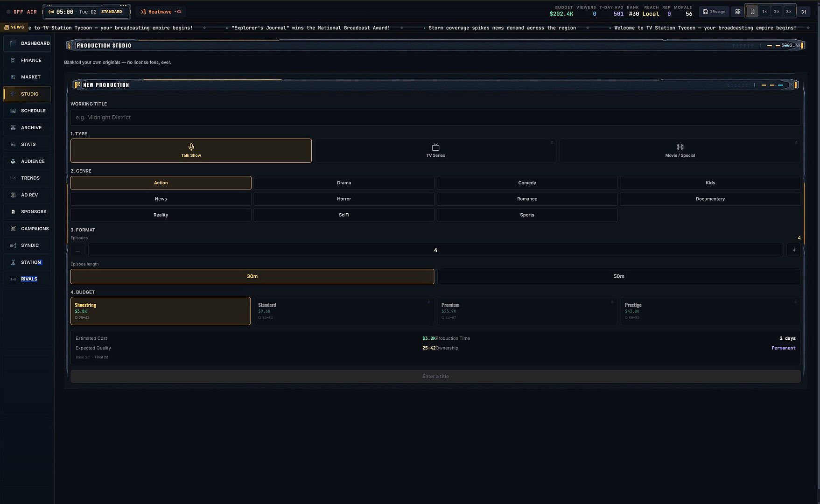The width and height of the screenshot is (820, 504).
Task: Decrease episodes with minus button
Action: pyautogui.click(x=77, y=250)
